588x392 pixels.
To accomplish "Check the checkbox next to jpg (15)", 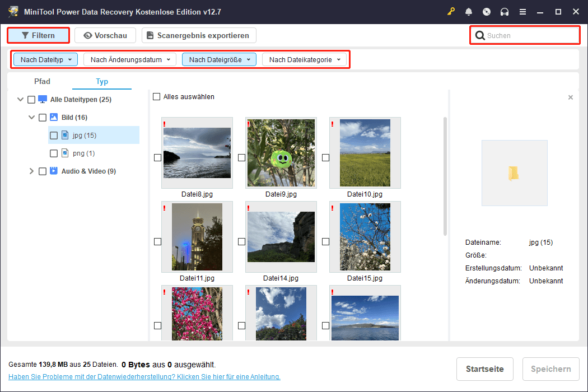I will coord(53,135).
